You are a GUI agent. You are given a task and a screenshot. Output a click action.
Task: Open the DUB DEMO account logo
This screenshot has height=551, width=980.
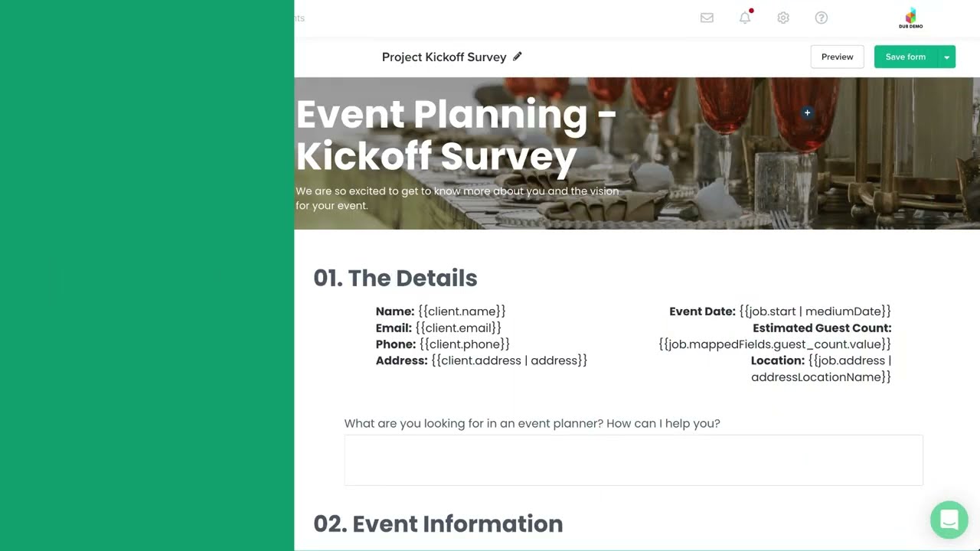coord(910,18)
